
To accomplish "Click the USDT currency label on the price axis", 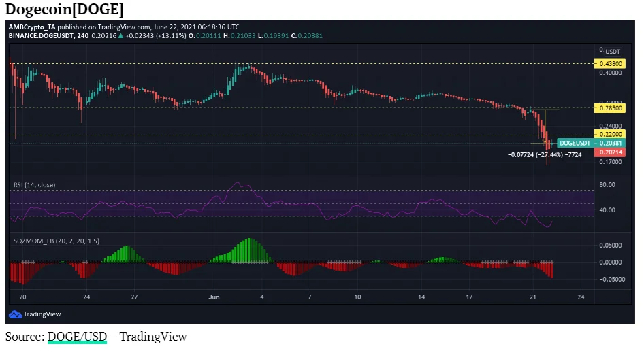I will [x=613, y=52].
